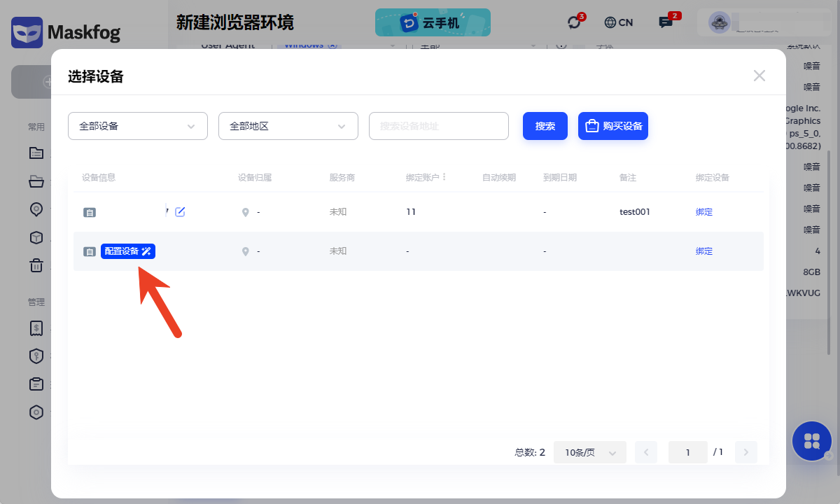This screenshot has width=840, height=504.
Task: Click the 购买设备 button
Action: coord(613,126)
